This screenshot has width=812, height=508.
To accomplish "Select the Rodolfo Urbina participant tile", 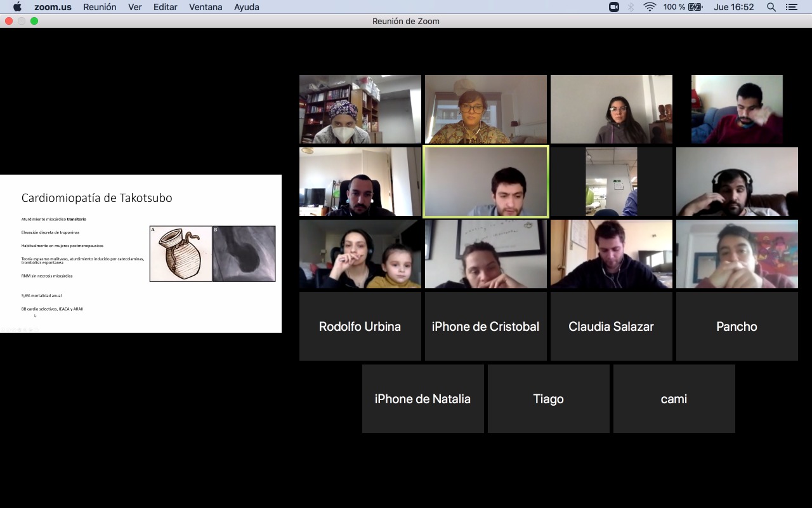I will [x=360, y=326].
